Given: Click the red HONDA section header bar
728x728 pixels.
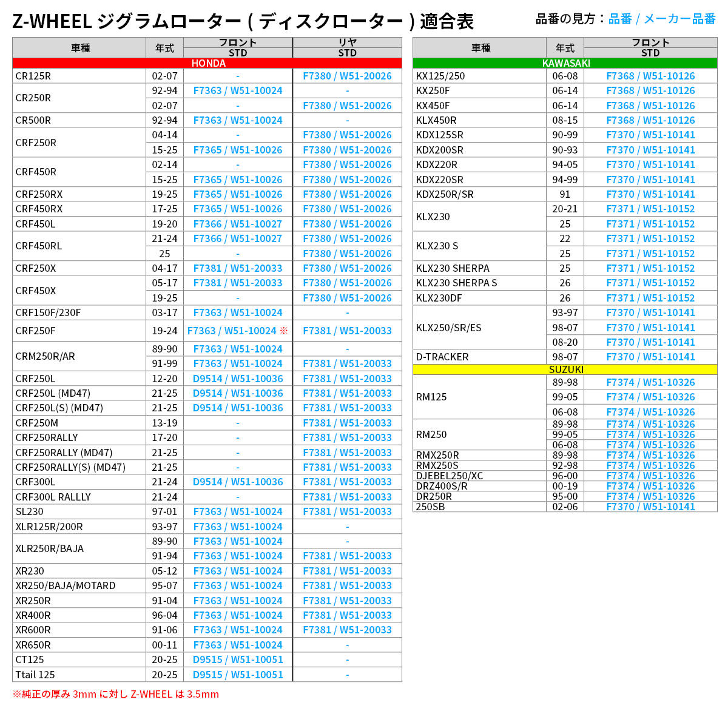Looking at the screenshot, I should pyautogui.click(x=207, y=63).
